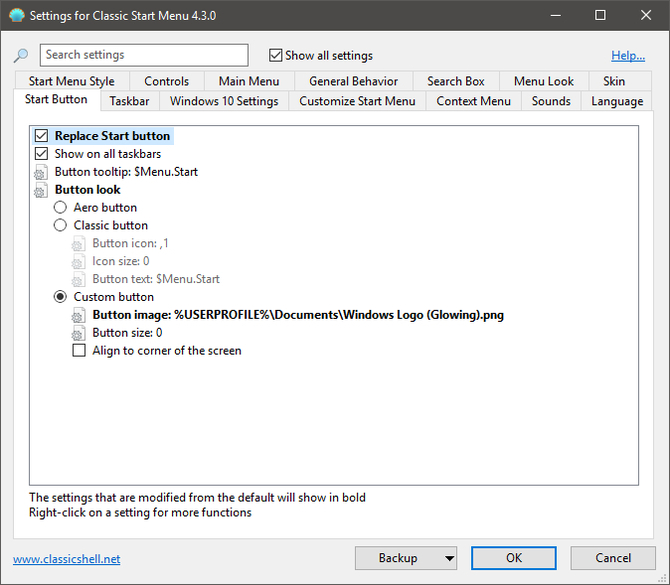Click gear icon beside Button icon

click(78, 243)
